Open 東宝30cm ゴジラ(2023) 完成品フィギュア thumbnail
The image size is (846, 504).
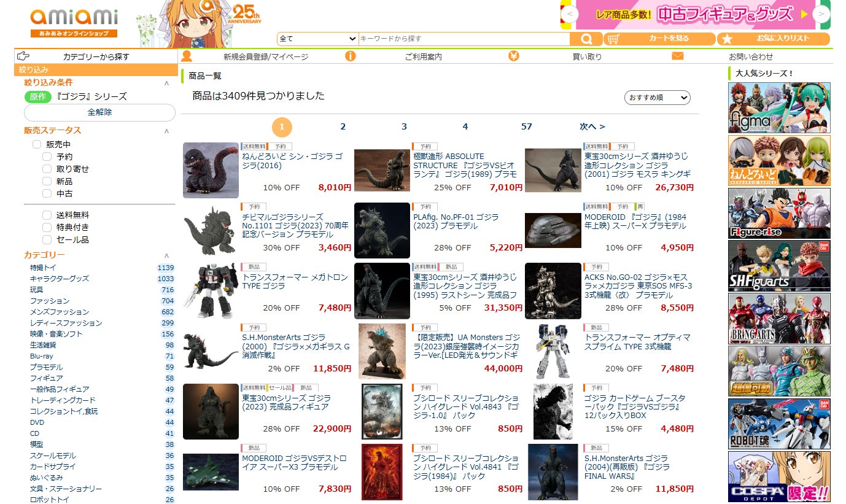tap(211, 412)
